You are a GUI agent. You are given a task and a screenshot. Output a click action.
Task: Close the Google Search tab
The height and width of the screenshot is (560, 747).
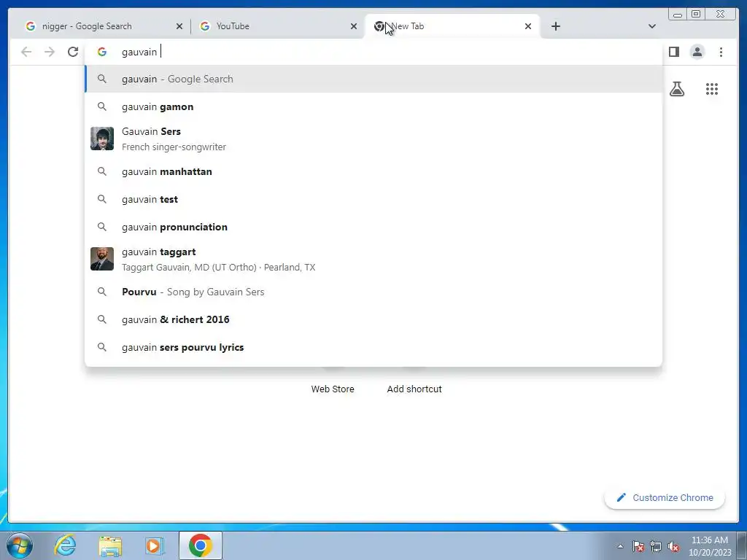click(x=179, y=26)
